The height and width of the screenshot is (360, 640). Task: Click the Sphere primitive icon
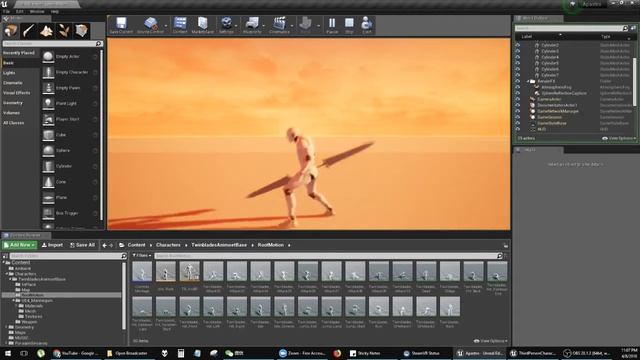(x=48, y=151)
